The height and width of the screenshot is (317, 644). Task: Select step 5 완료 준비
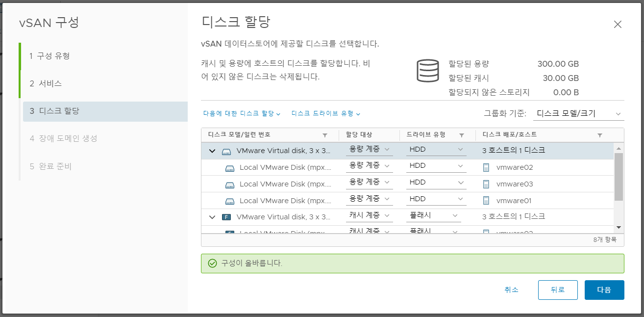[x=104, y=166]
